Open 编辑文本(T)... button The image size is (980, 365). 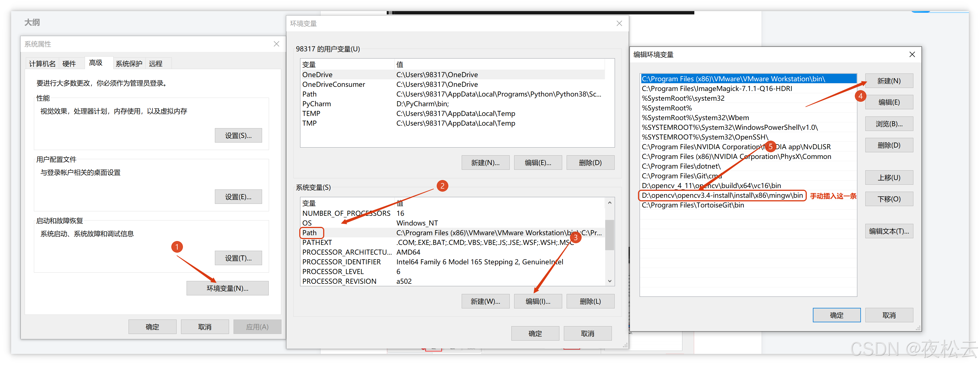tap(889, 231)
